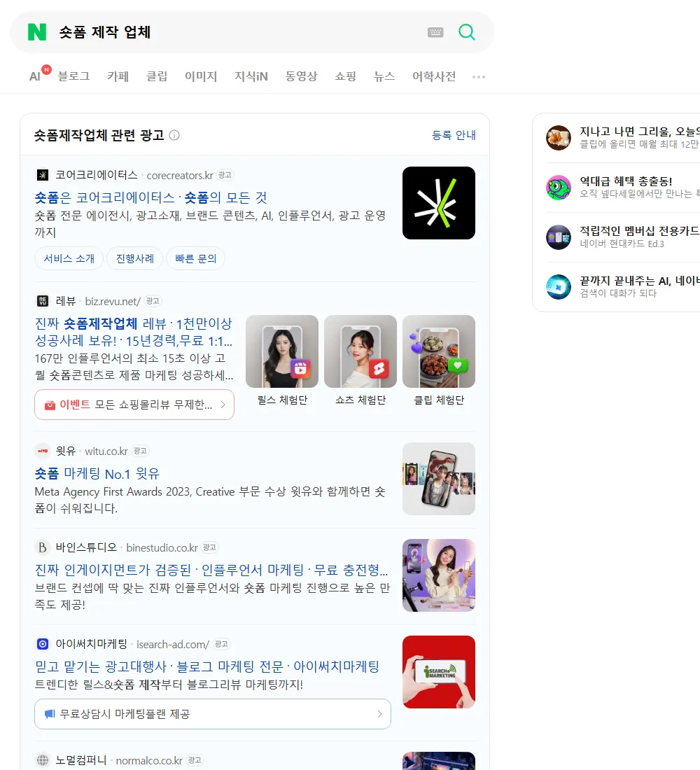
Task: Click the normalco.co.kr URL
Action: click(x=149, y=761)
